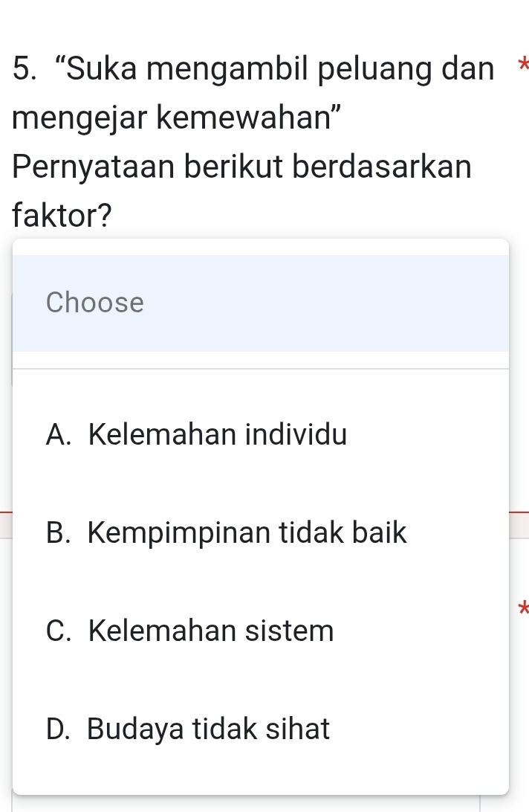The width and height of the screenshot is (529, 812).
Task: Select answer C. Kelemahan sistem
Action: point(189,631)
